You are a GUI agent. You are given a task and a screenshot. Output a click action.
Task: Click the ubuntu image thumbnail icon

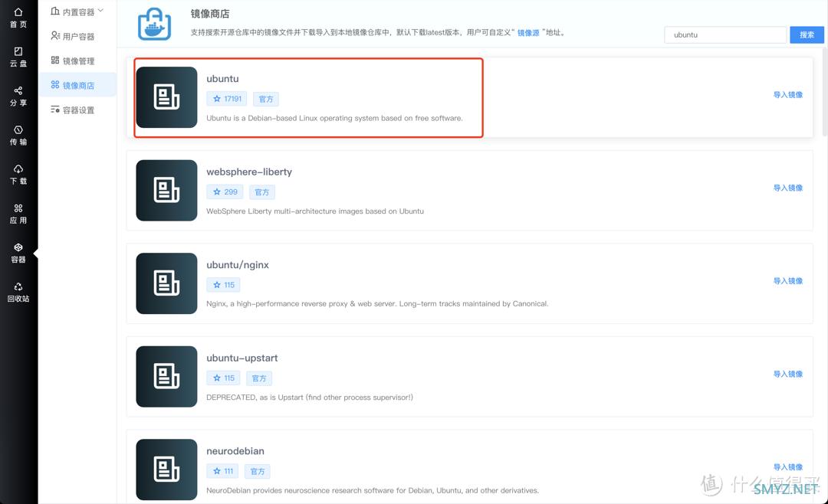coord(166,97)
